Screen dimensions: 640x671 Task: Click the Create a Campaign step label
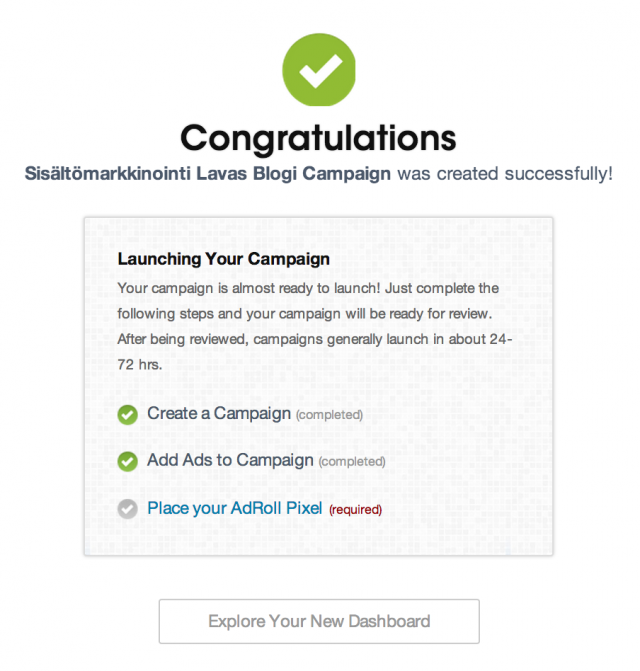(219, 413)
